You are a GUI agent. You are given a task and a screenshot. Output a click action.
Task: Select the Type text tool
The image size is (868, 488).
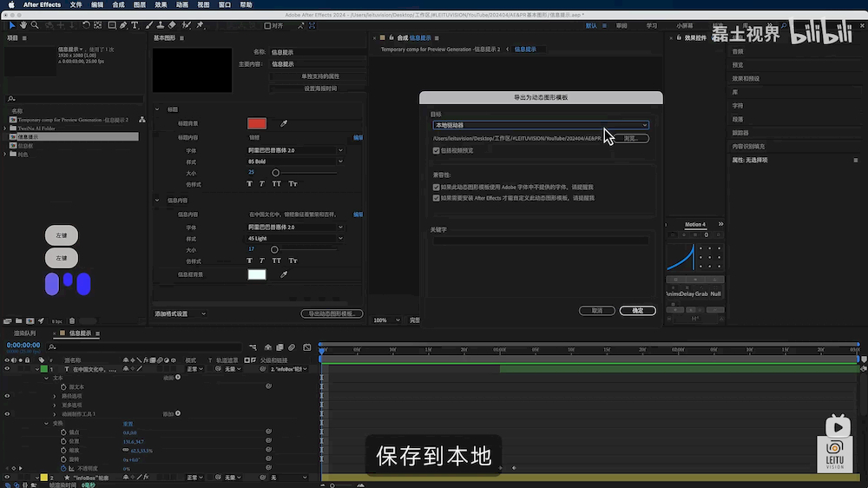[x=135, y=25]
